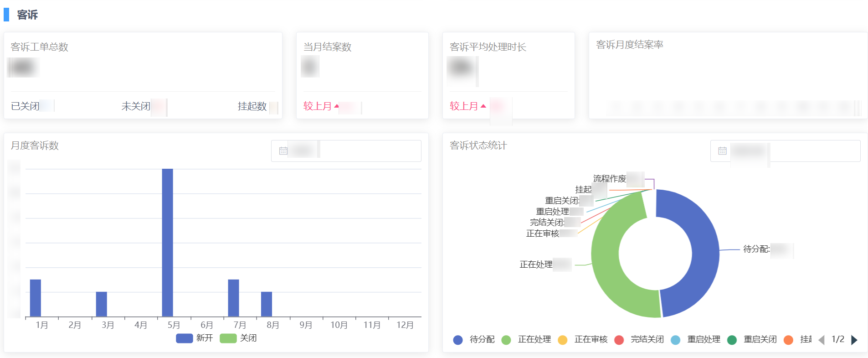Toggle the 新开 series in bar chart legend

[x=195, y=338]
